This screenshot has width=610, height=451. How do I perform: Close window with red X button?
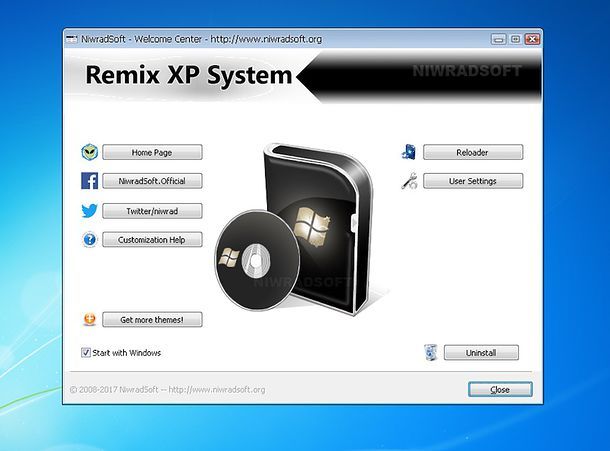(x=532, y=39)
